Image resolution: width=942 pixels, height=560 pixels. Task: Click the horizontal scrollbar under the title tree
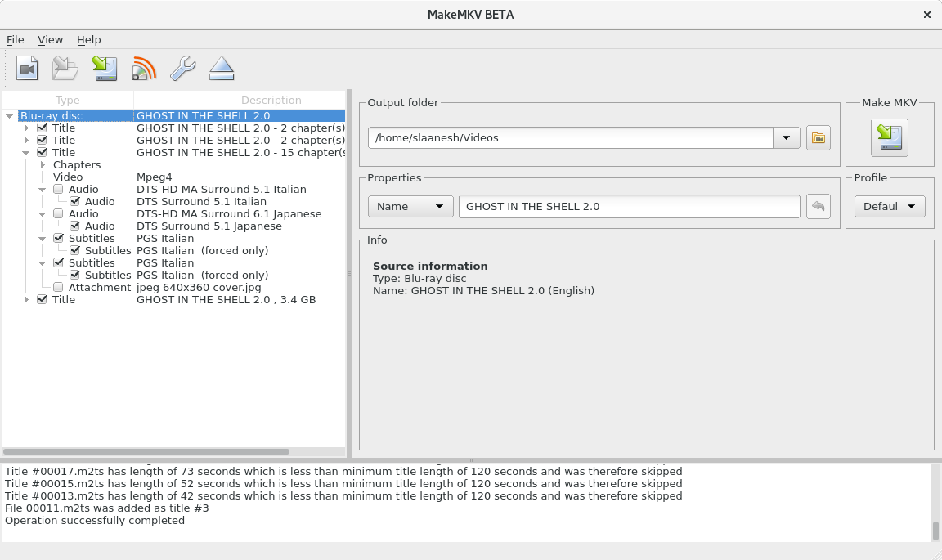[x=147, y=451]
